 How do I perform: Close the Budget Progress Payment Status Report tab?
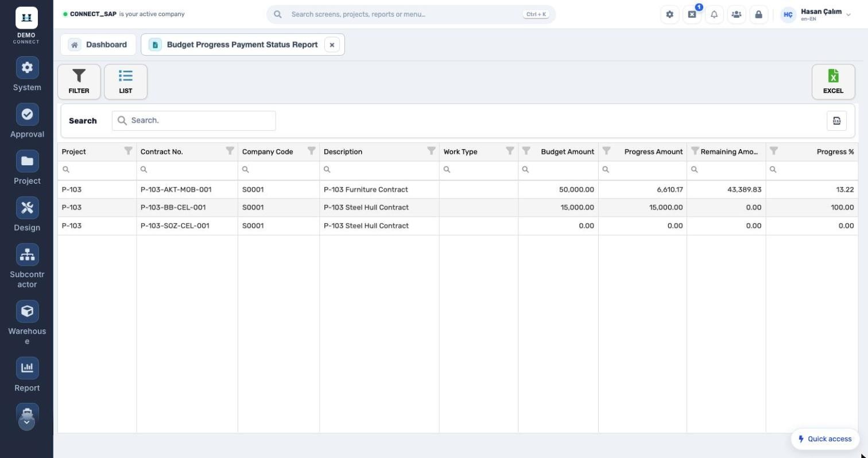click(x=332, y=45)
